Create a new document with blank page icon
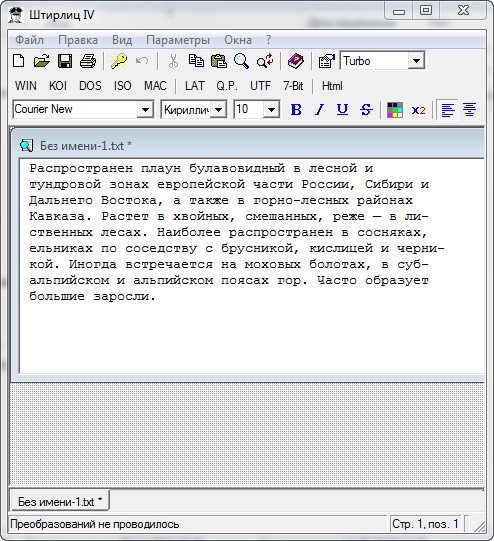Screen dimensions: 494x541 (x=19, y=61)
